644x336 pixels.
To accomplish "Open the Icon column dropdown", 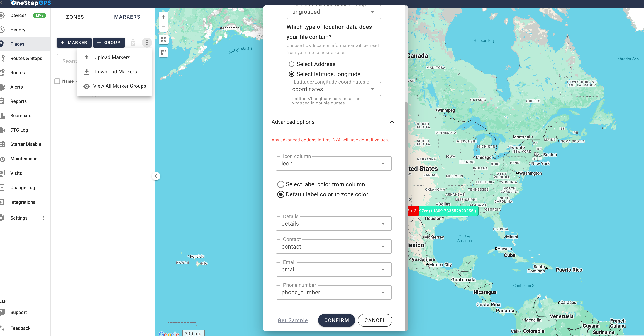I will [x=333, y=164].
